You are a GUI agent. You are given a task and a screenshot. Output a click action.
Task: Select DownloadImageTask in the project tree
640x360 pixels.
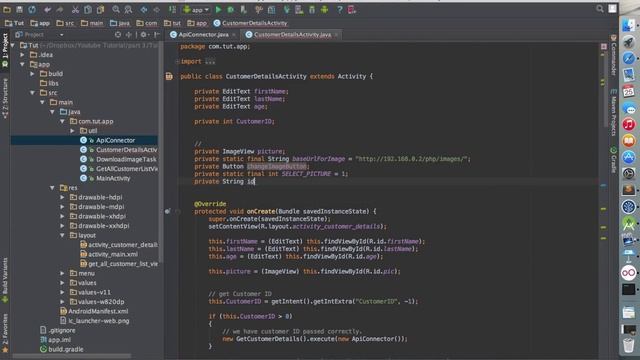pos(126,159)
